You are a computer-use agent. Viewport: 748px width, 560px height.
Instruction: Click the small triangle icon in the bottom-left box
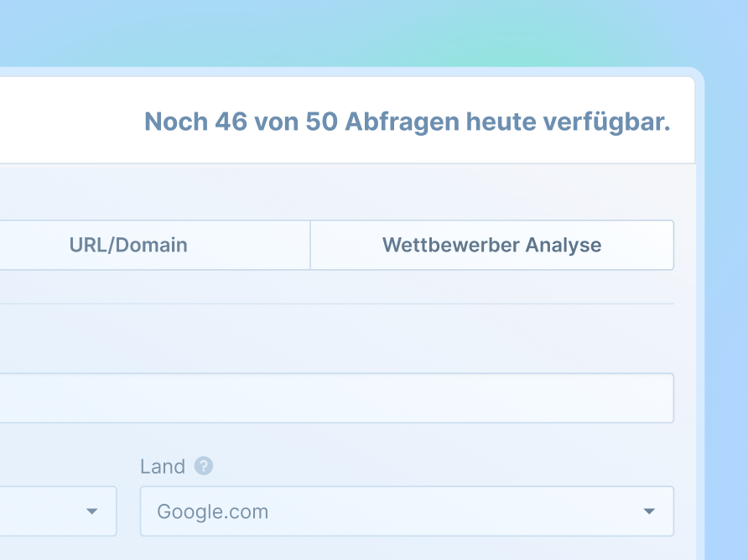point(92,511)
